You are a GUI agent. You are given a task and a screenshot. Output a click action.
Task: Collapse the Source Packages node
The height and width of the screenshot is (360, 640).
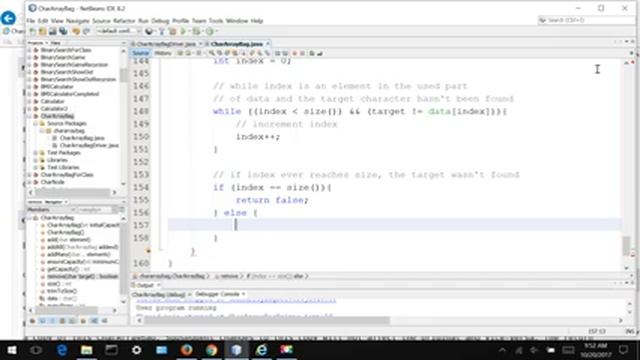[36, 123]
